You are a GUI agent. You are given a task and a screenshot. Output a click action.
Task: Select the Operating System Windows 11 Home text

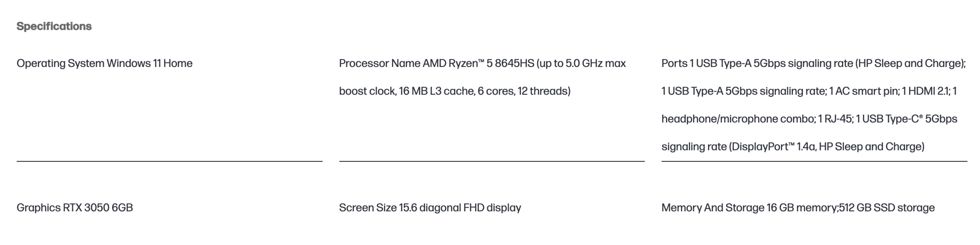point(105,63)
